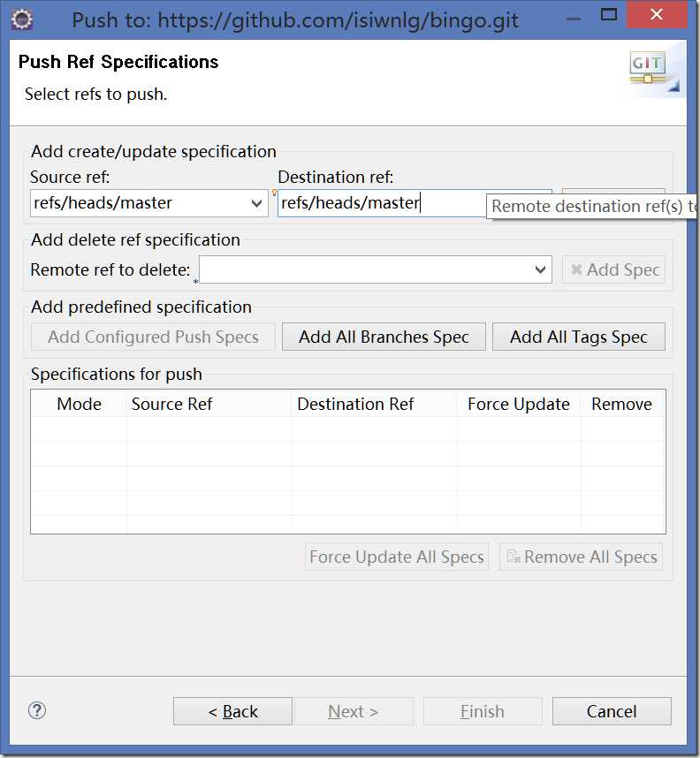Open the Remote ref to delete dropdown
The image size is (700, 758).
pos(542,269)
